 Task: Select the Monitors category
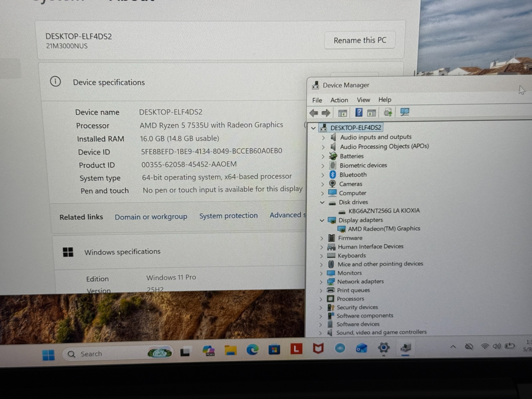349,273
